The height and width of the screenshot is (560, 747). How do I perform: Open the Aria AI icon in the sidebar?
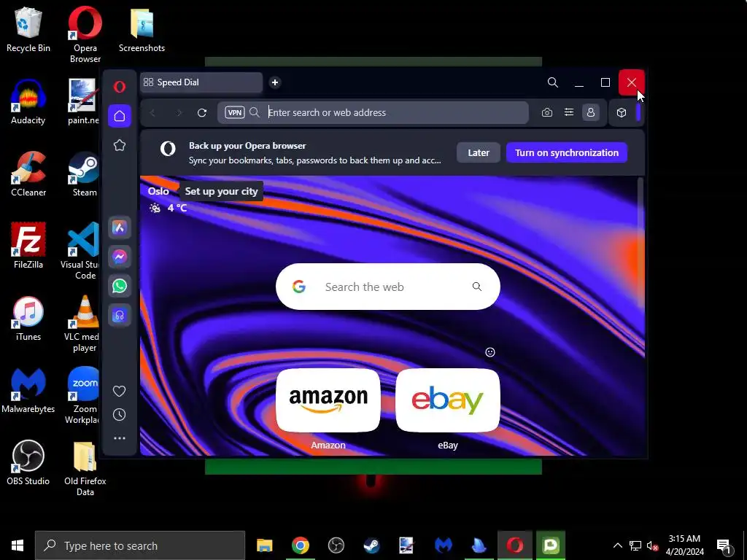coord(120,227)
